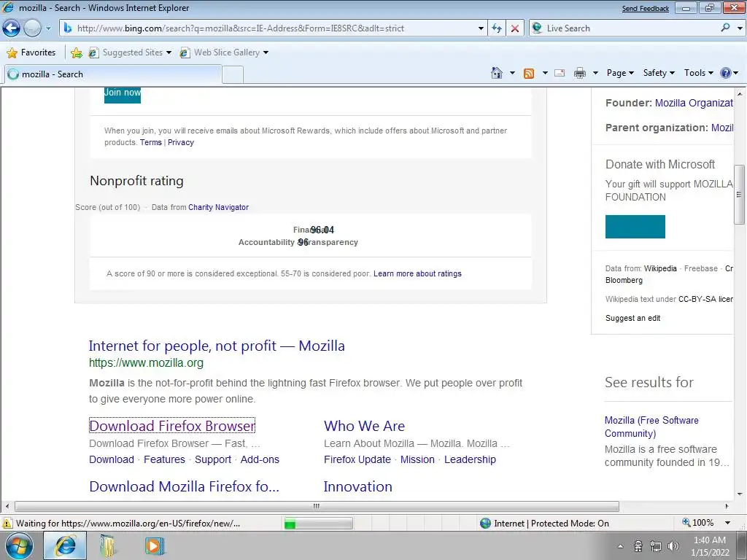Image resolution: width=747 pixels, height=560 pixels.
Task: Open the Page menu
Action: click(x=620, y=73)
